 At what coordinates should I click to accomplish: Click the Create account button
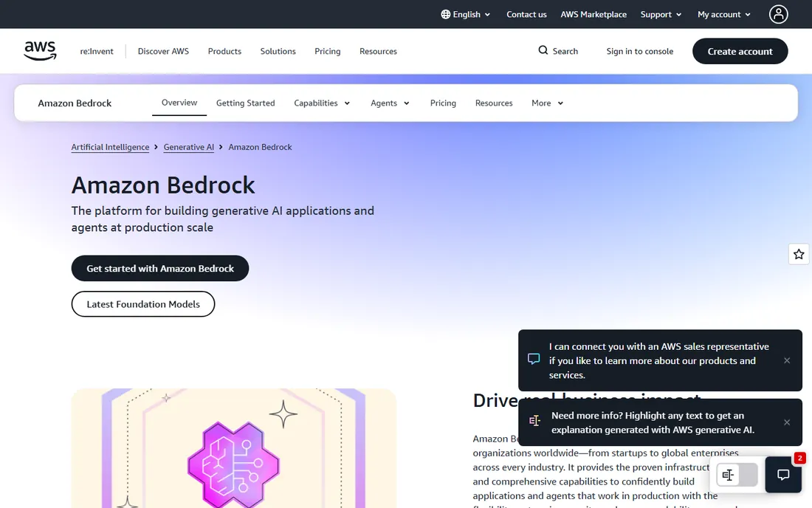[740, 51]
